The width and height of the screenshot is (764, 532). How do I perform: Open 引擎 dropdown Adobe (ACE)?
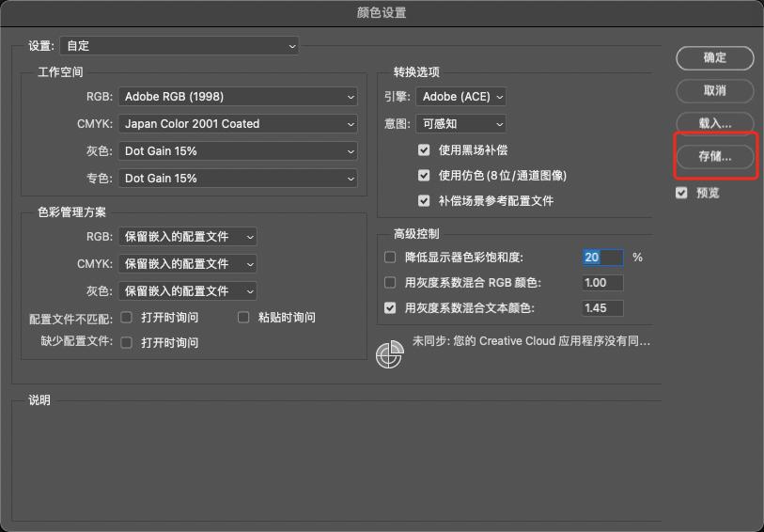coord(460,97)
